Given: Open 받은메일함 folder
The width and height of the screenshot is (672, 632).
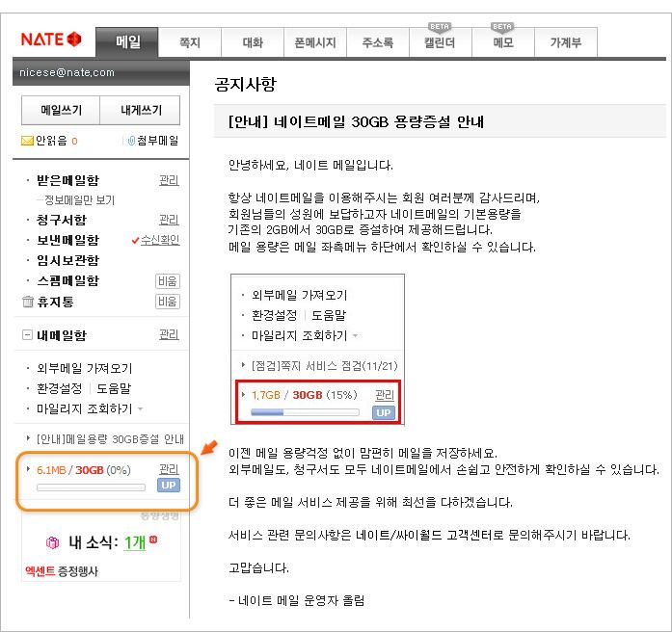Looking at the screenshot, I should (x=67, y=180).
